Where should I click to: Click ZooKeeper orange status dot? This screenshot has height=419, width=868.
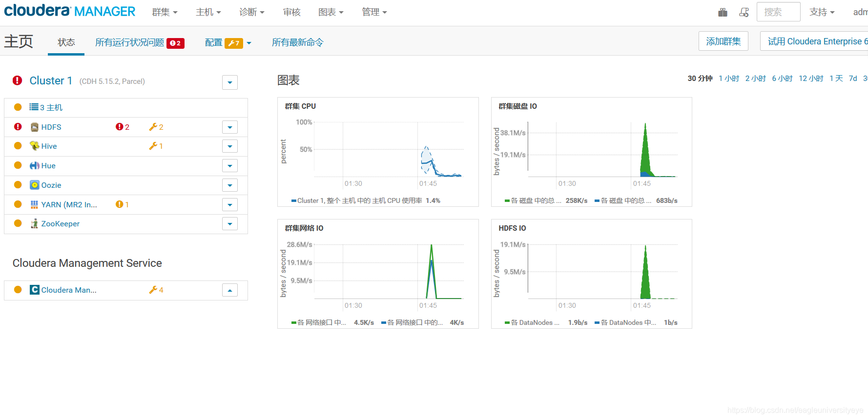[18, 223]
